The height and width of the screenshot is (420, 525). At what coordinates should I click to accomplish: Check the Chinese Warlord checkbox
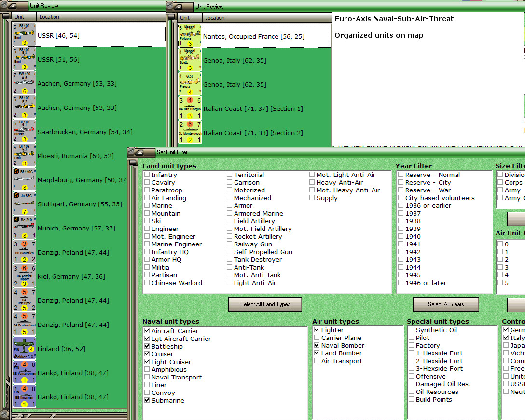coord(147,282)
